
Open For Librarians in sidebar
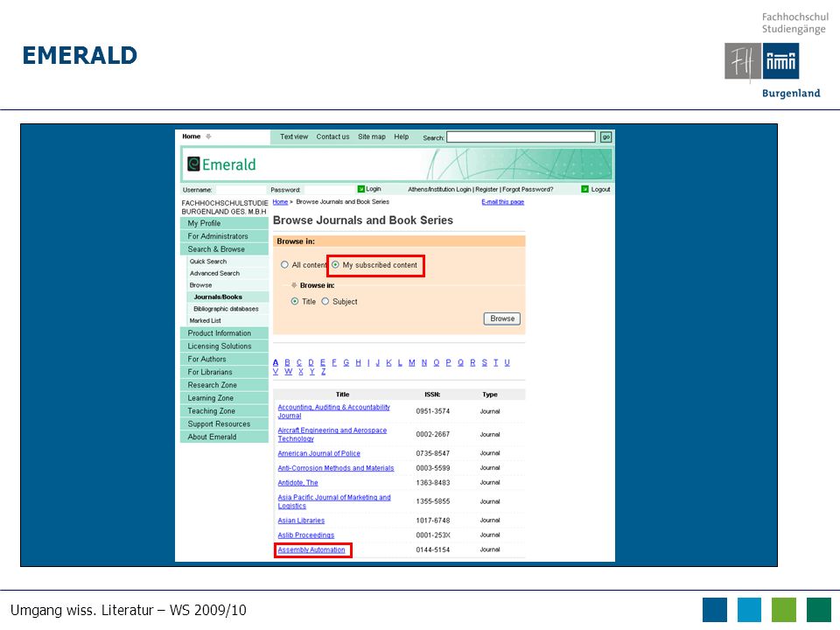point(225,372)
